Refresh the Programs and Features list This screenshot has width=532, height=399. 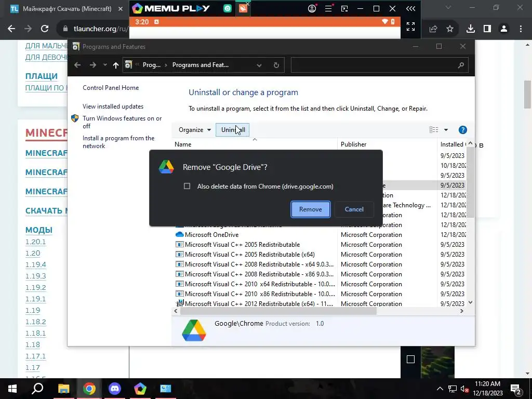click(x=276, y=65)
